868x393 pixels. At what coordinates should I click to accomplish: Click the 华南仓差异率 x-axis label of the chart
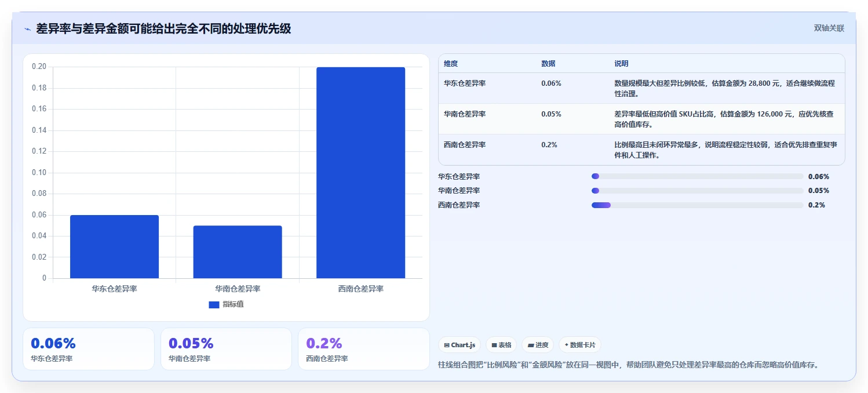pyautogui.click(x=238, y=288)
